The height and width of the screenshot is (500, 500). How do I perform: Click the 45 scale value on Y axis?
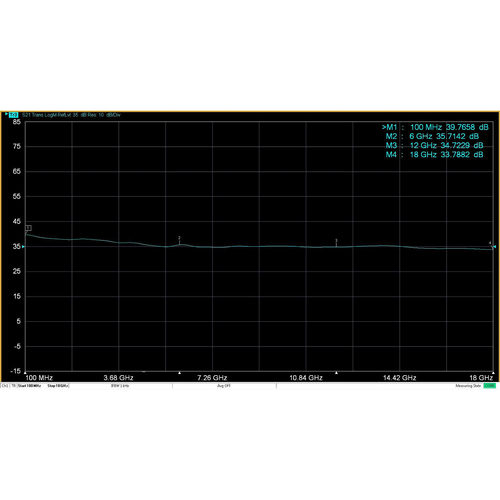pos(17,221)
